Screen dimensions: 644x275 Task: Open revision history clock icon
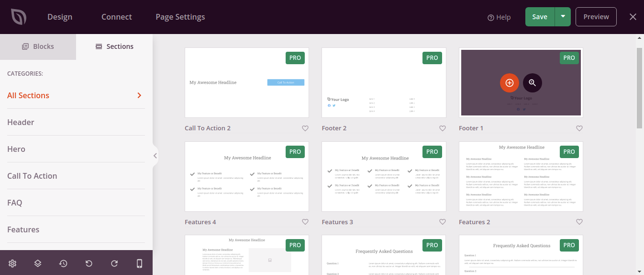point(63,264)
